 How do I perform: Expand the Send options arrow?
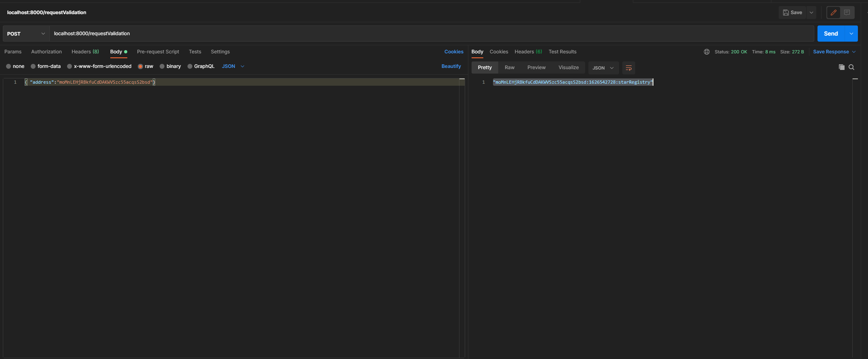coord(851,34)
